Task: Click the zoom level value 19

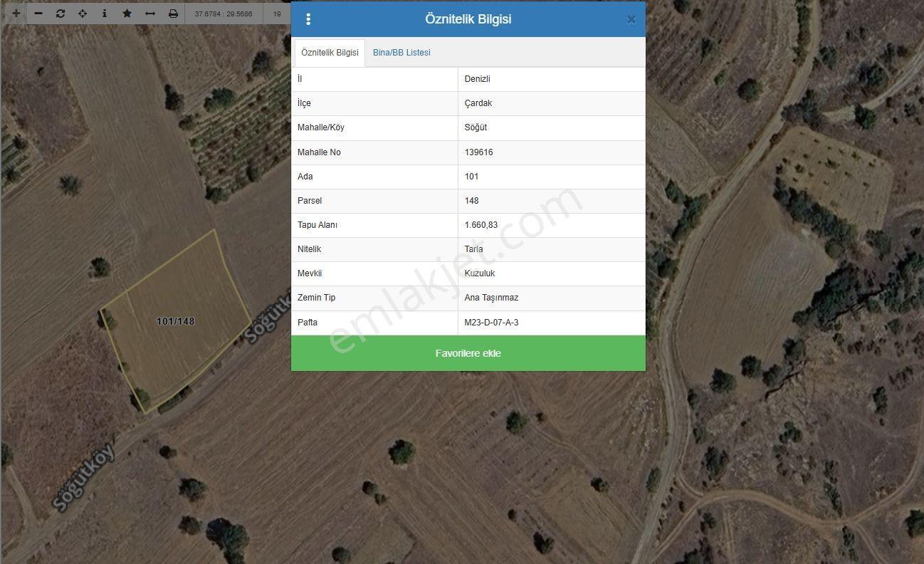Action: 277,14
